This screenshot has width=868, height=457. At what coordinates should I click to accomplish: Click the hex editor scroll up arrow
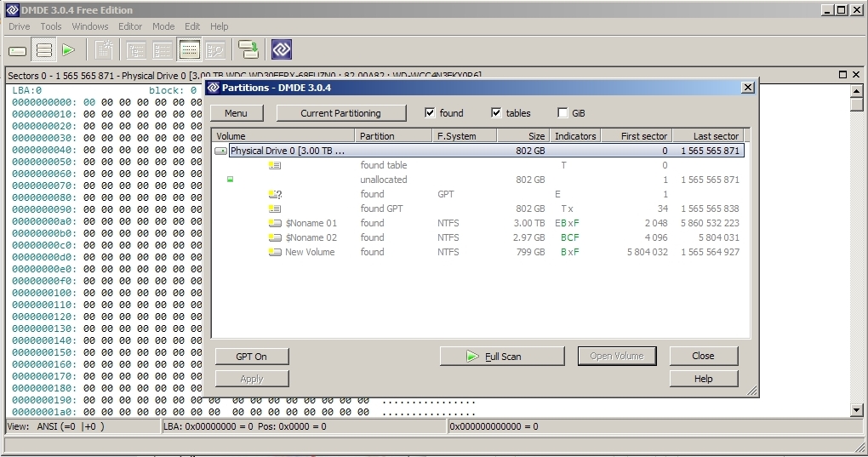pyautogui.click(x=856, y=91)
